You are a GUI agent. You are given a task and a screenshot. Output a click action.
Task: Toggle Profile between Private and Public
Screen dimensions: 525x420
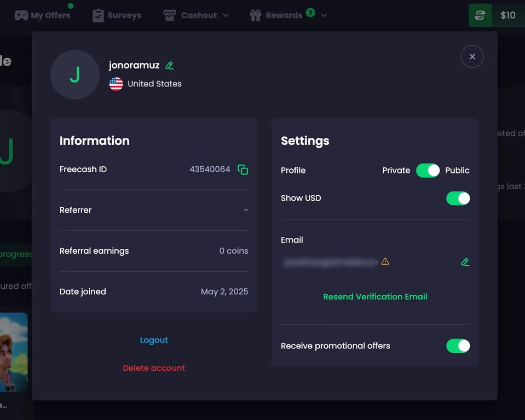[x=428, y=171]
